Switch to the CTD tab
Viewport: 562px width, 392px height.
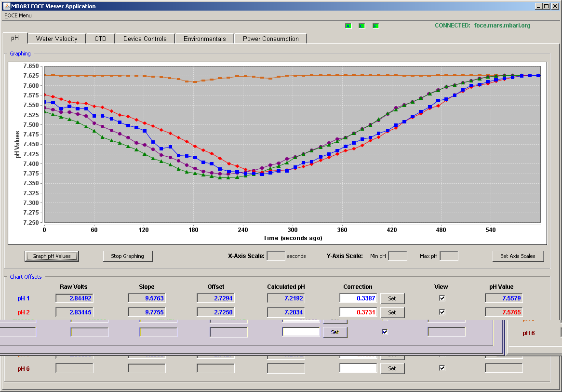pyautogui.click(x=100, y=39)
